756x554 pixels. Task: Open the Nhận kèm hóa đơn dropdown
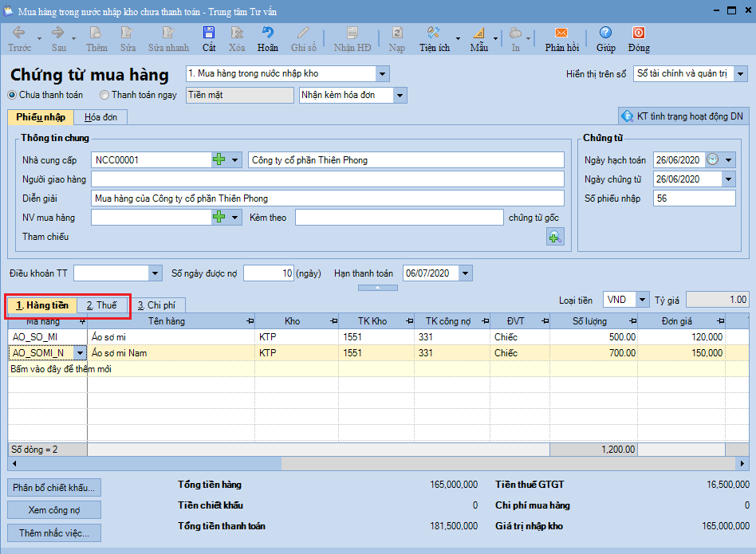(x=400, y=96)
